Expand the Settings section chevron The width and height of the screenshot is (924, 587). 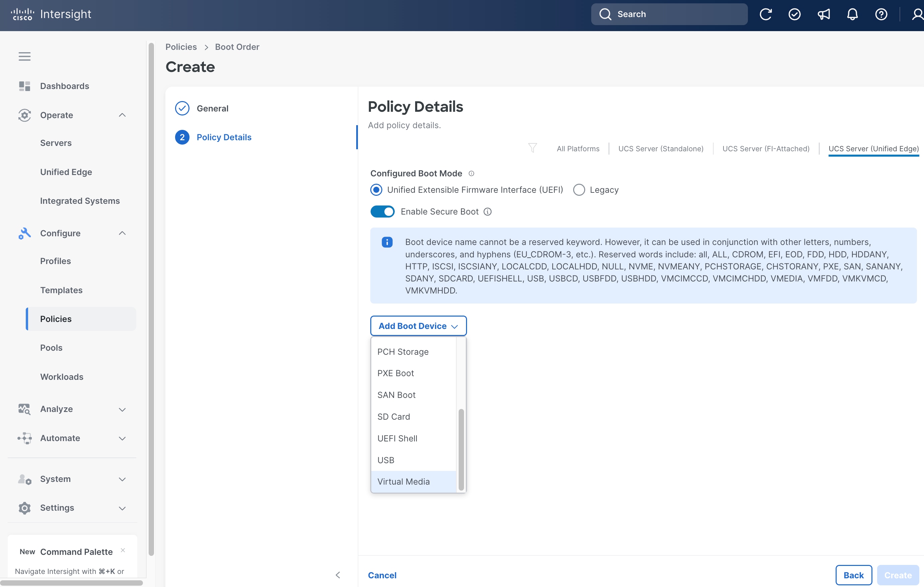click(122, 508)
